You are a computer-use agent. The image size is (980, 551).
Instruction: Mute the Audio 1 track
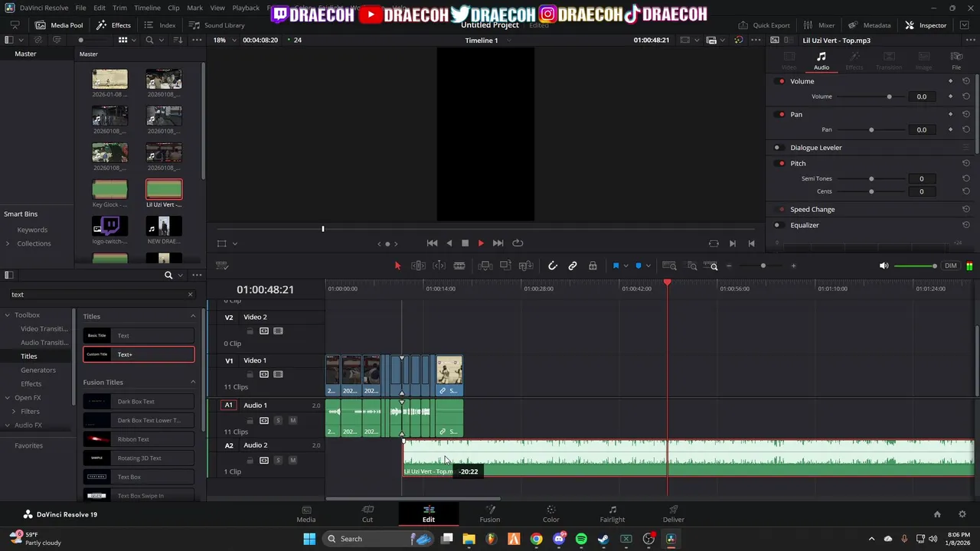292,420
